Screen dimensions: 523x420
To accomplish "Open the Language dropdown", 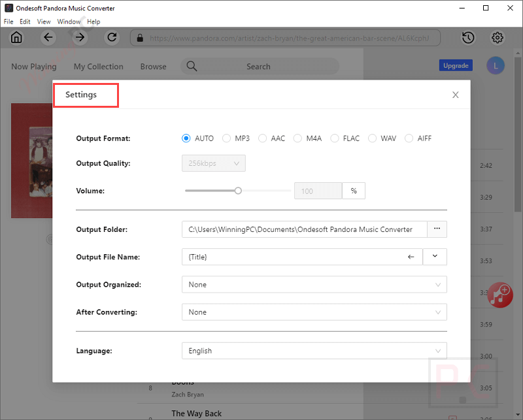I will click(x=314, y=351).
